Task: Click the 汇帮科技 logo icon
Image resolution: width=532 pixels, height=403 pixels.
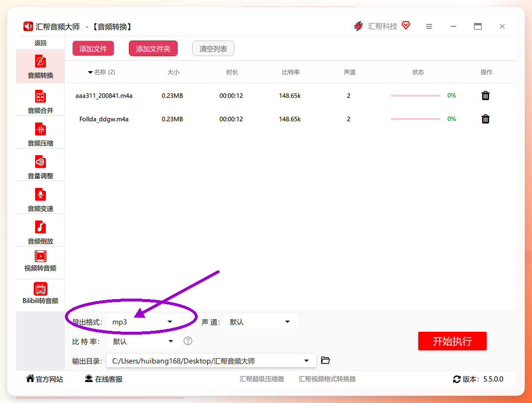Action: pos(358,26)
